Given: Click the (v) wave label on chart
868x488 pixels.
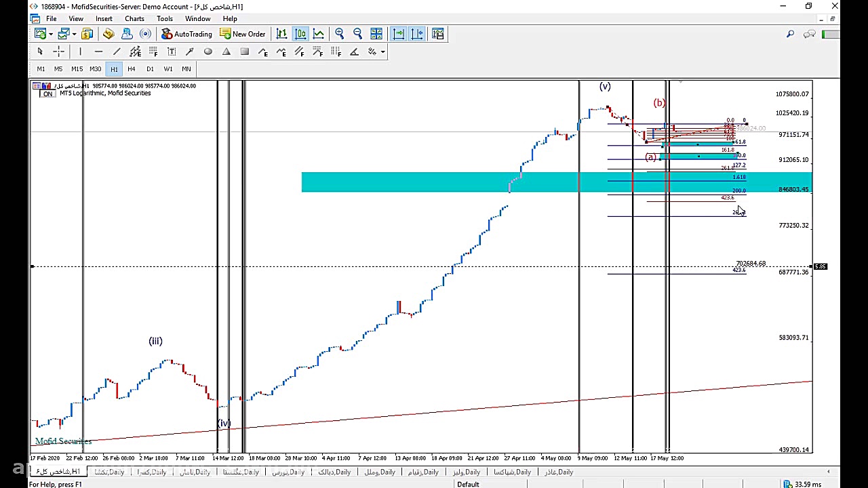Looking at the screenshot, I should click(605, 86).
